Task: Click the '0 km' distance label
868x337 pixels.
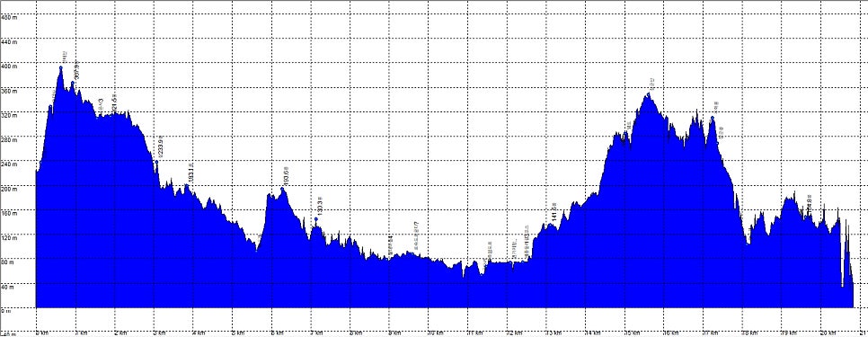Action: pos(42,333)
